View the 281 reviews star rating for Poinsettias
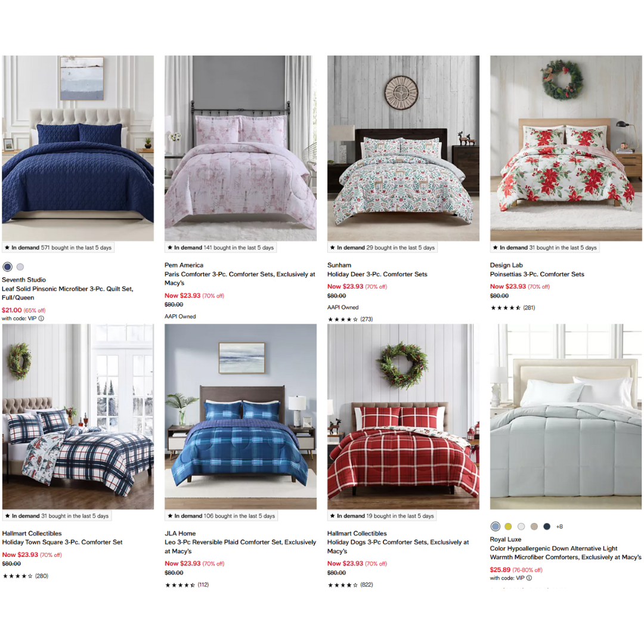 pos(513,308)
